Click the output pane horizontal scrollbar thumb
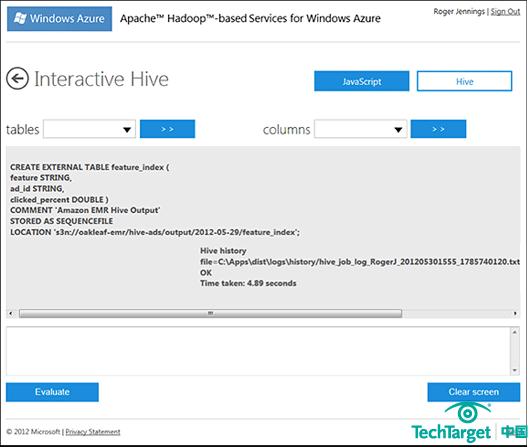530x447 pixels. coord(211,313)
